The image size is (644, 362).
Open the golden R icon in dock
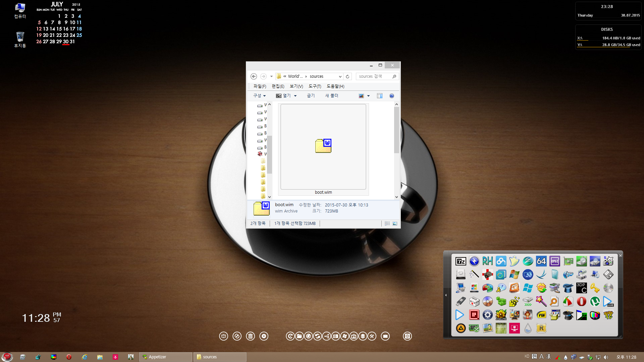point(541,328)
